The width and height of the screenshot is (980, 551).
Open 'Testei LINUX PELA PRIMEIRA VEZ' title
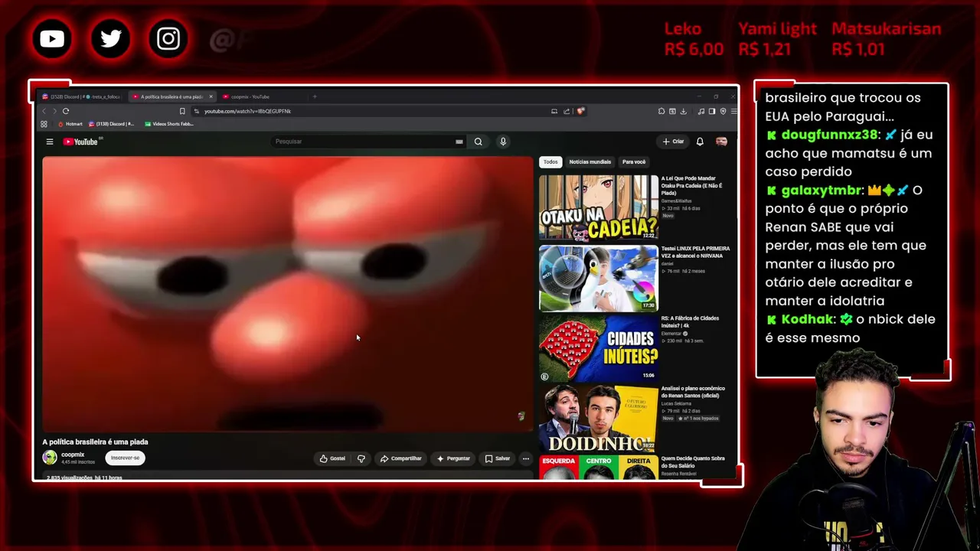(x=695, y=252)
